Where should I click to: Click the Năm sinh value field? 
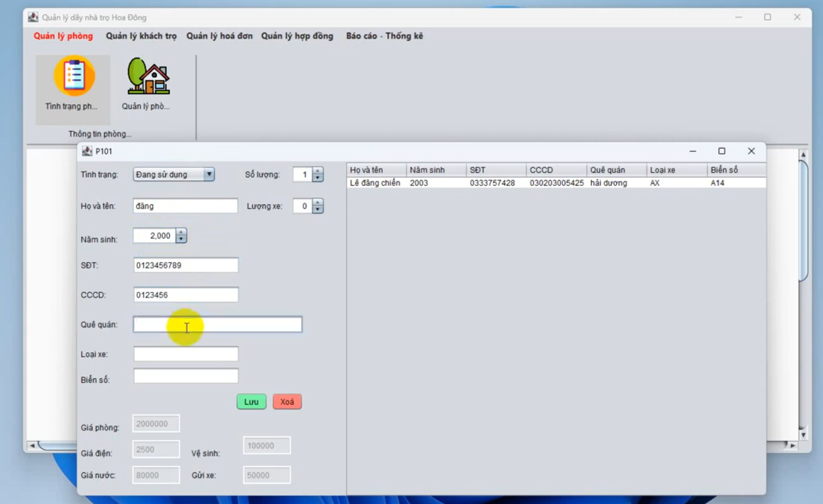tap(155, 236)
